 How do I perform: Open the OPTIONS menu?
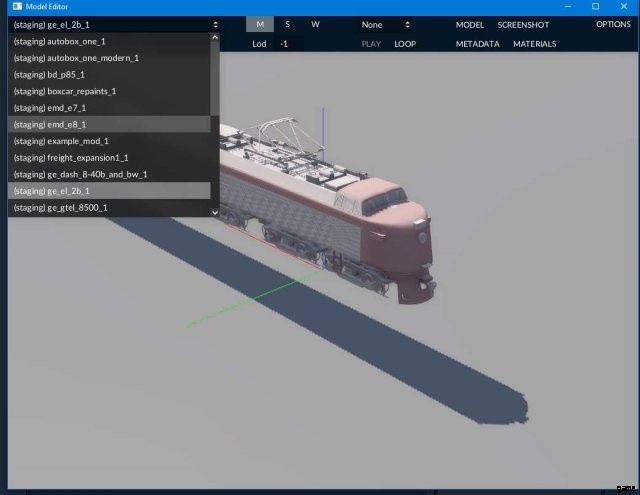pos(613,24)
